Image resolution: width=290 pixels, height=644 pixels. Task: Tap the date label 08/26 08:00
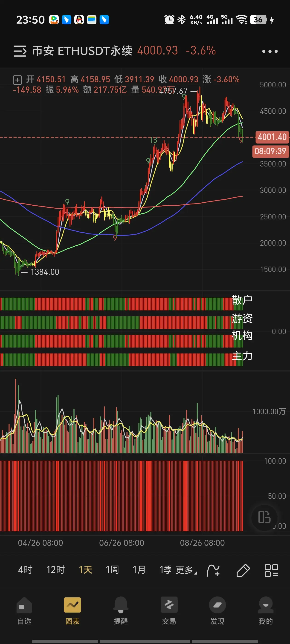pyautogui.click(x=202, y=543)
